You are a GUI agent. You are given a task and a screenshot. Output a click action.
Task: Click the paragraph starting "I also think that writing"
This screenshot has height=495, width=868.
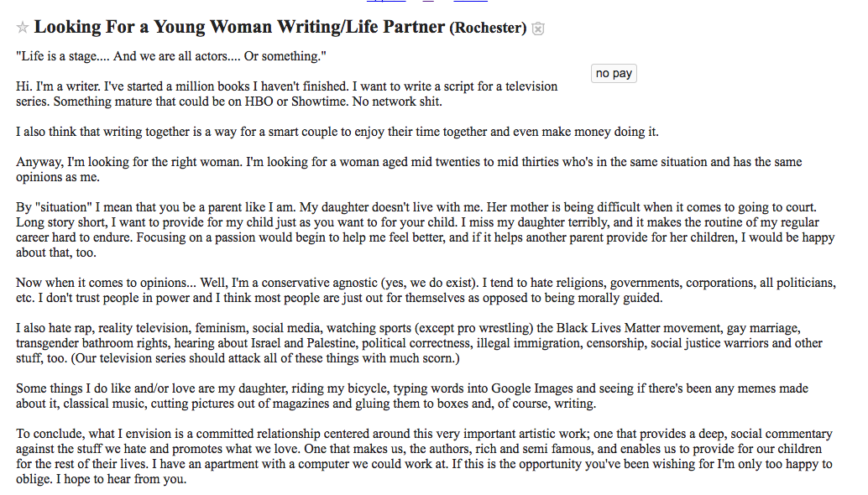pos(337,132)
